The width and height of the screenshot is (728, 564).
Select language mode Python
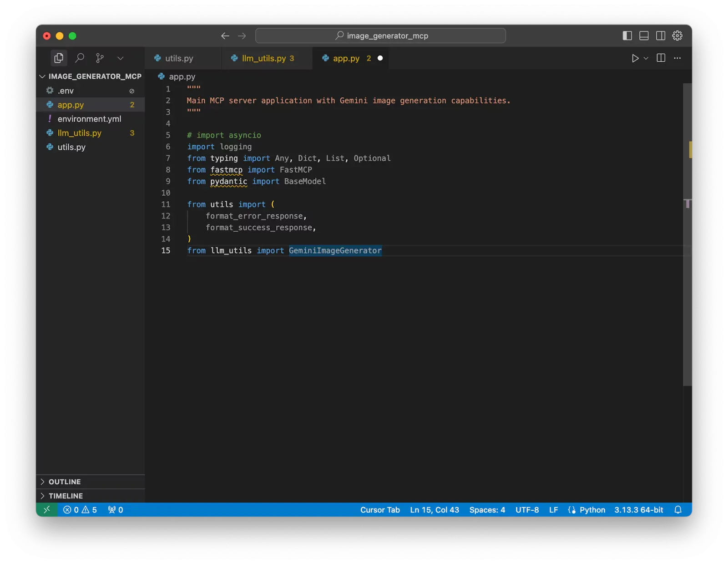point(592,510)
